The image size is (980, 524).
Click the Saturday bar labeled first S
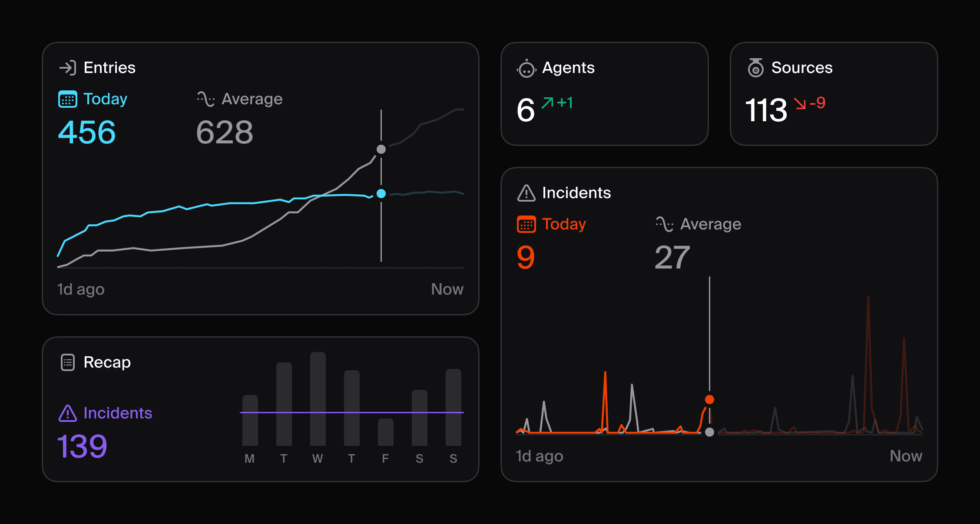click(419, 418)
